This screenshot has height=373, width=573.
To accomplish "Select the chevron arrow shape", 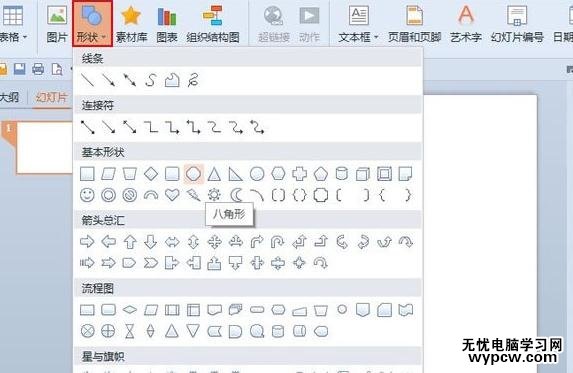I will [151, 263].
